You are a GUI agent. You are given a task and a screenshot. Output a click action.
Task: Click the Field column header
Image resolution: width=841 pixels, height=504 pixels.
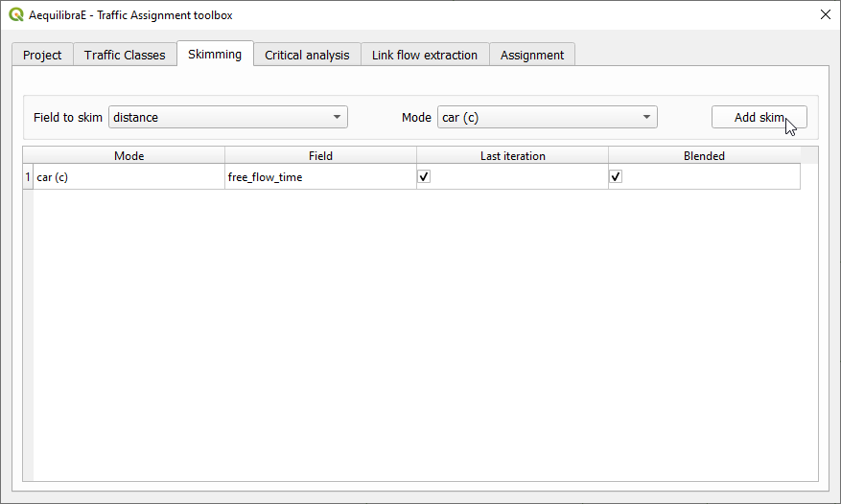[320, 155]
